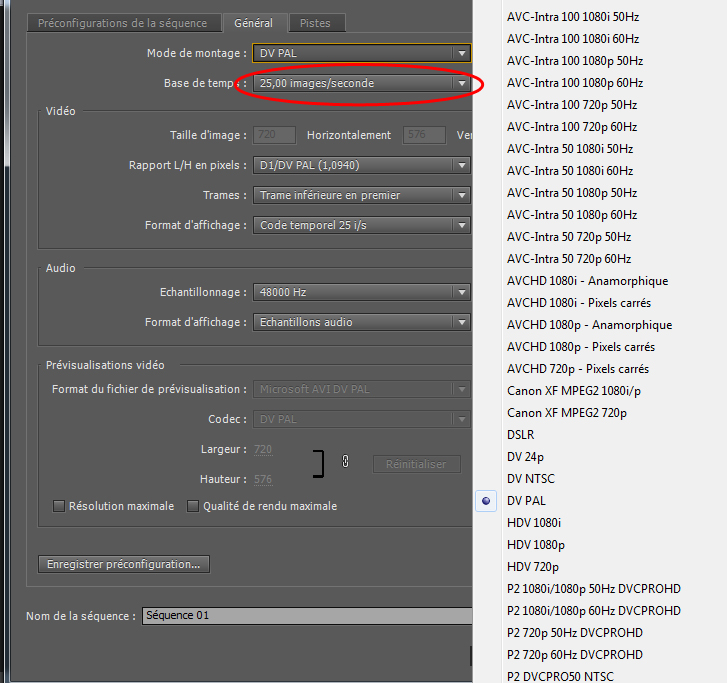The width and height of the screenshot is (727, 683).
Task: Enable Qualité de rendu maximale checkbox
Action: 193,506
